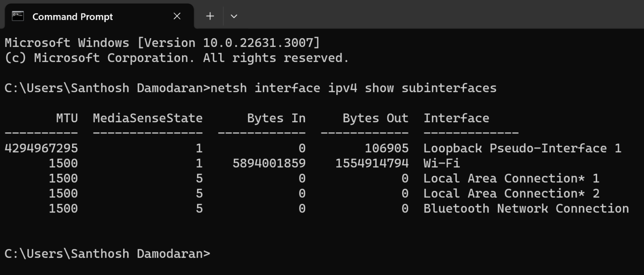Click the new tab plus button
Image resolution: width=644 pixels, height=275 pixels.
(x=210, y=16)
